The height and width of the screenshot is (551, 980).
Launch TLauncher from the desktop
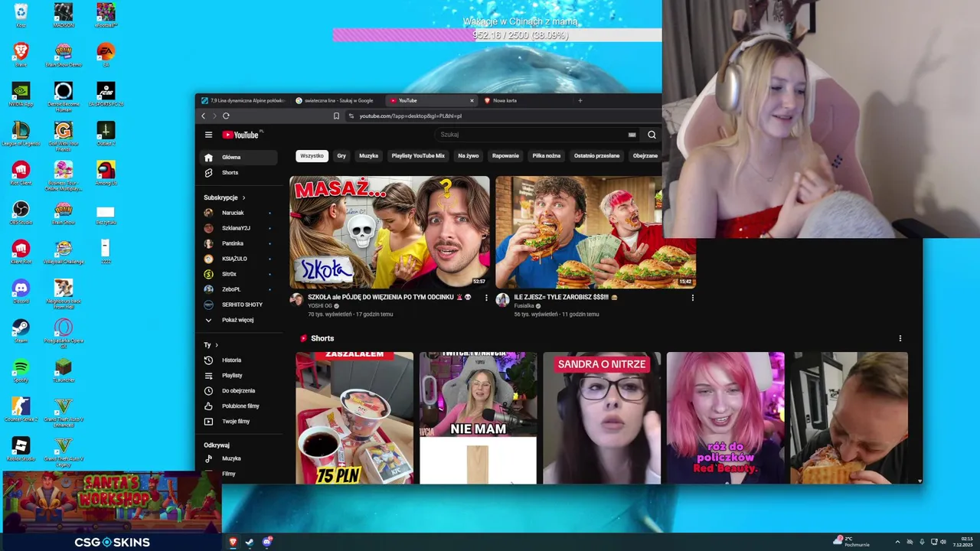pyautogui.click(x=64, y=371)
